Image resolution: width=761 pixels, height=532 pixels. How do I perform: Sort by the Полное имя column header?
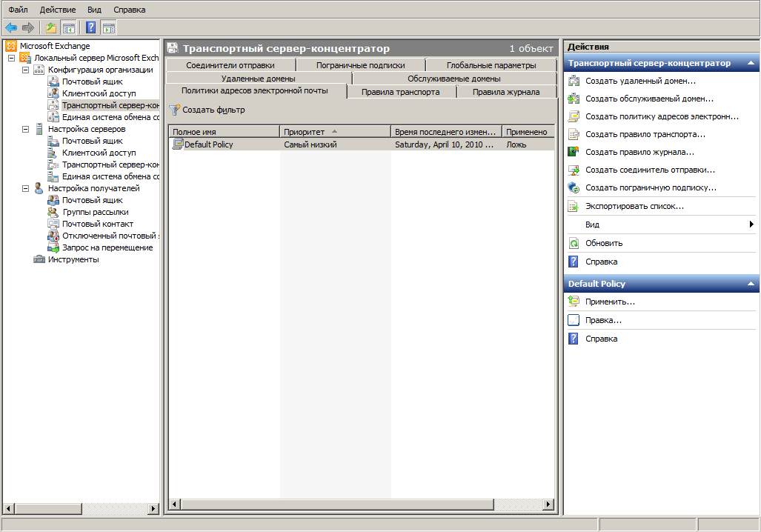225,132
